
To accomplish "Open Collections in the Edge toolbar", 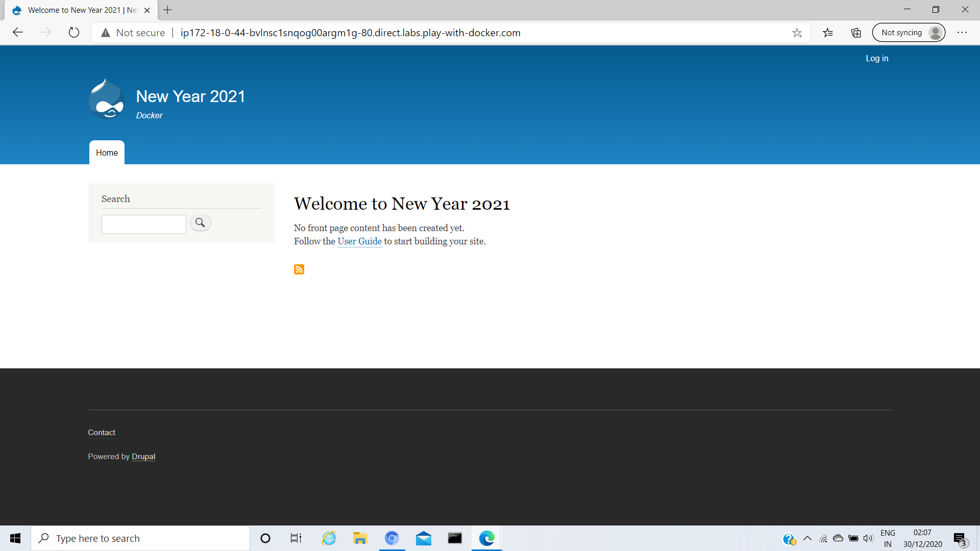I will (x=855, y=32).
